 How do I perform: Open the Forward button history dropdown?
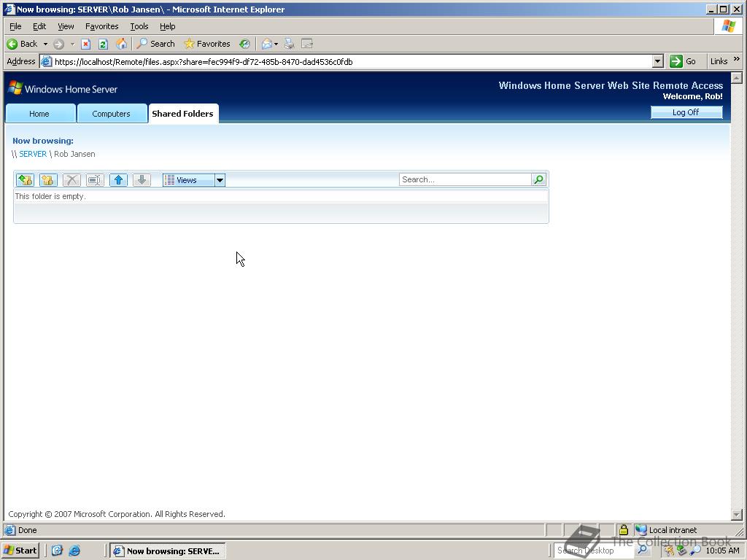click(x=72, y=44)
